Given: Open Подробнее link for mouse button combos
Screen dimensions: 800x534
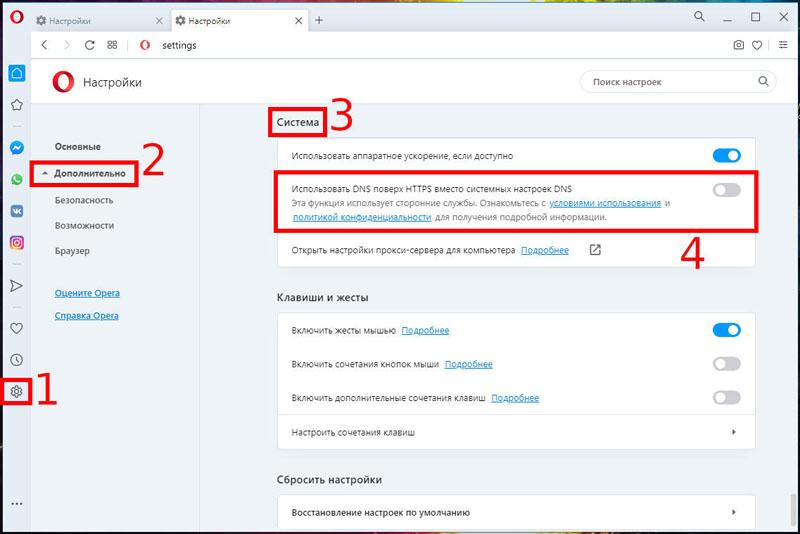Looking at the screenshot, I should tap(468, 364).
